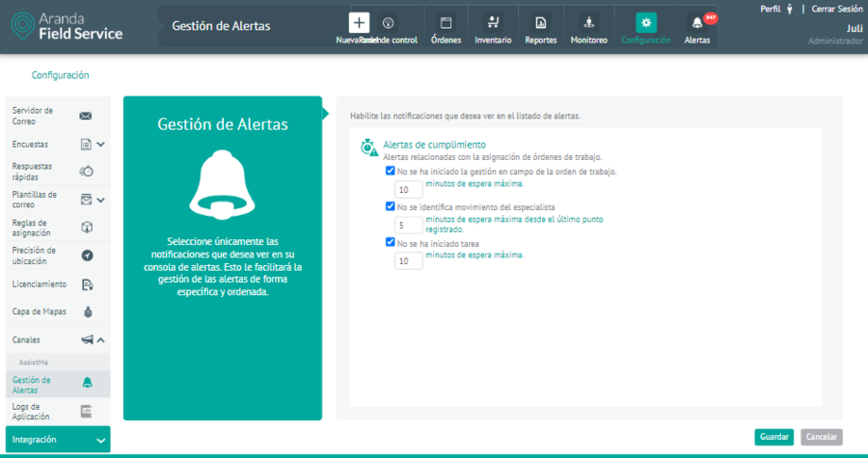
Task: Click the 'Capa de Mapas' sidebar label
Action: point(40,312)
